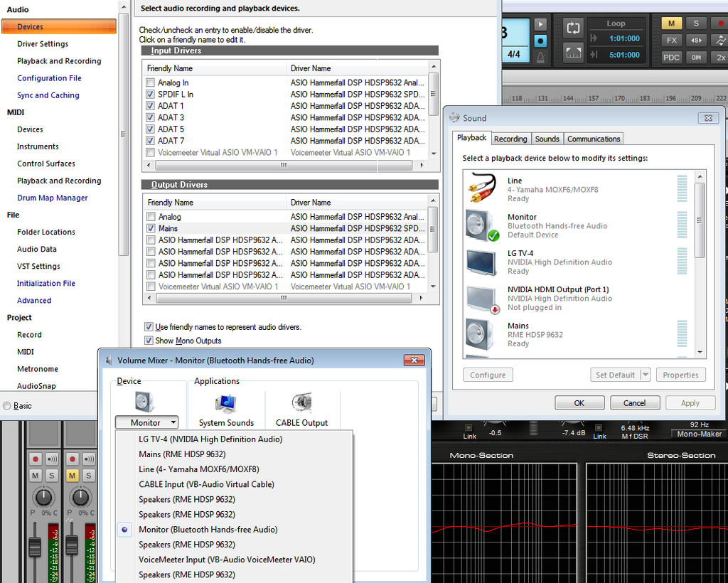The image size is (728, 583).
Task: Switch to the Recording tab
Action: [x=510, y=139]
